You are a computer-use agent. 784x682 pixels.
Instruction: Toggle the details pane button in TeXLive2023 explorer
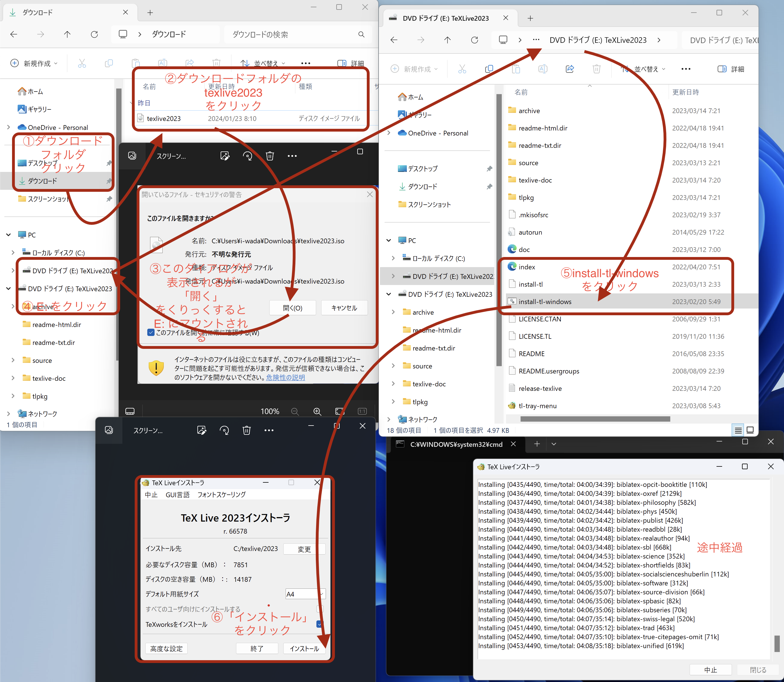tap(730, 69)
